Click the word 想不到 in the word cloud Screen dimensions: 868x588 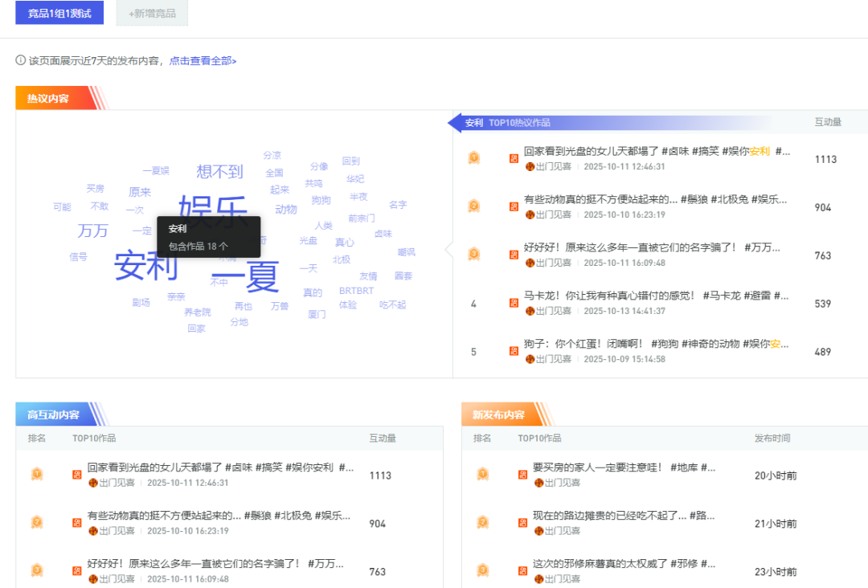pyautogui.click(x=219, y=172)
